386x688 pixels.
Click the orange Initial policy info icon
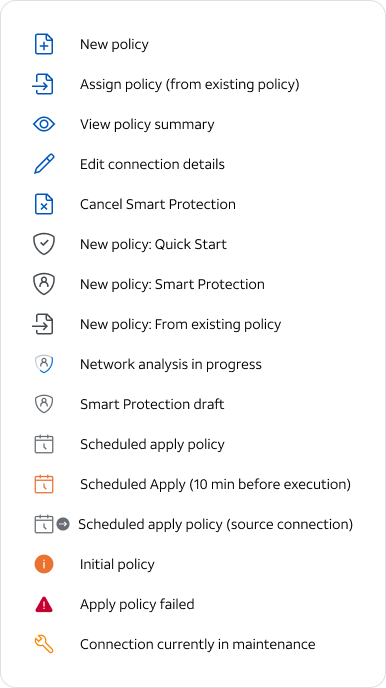click(44, 564)
